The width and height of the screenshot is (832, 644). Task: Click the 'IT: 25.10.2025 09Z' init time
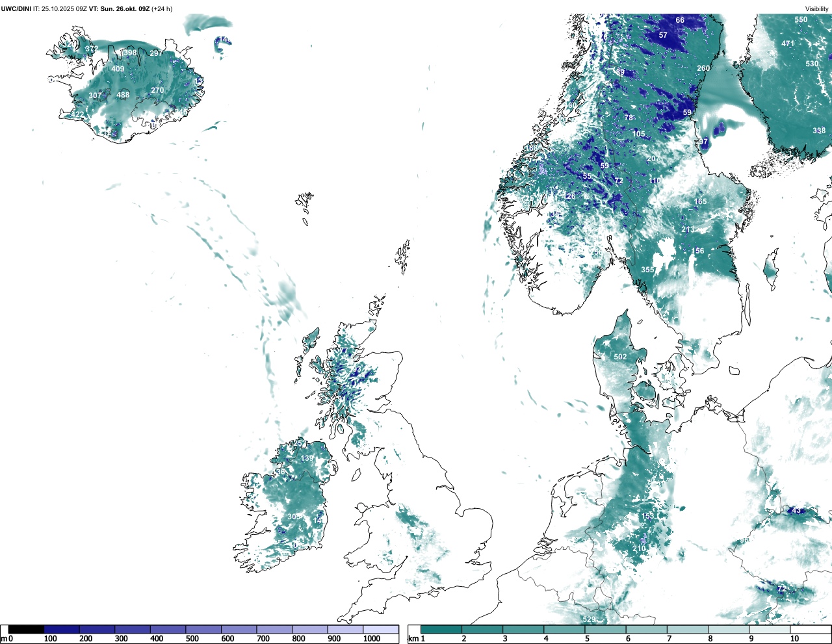pyautogui.click(x=60, y=8)
